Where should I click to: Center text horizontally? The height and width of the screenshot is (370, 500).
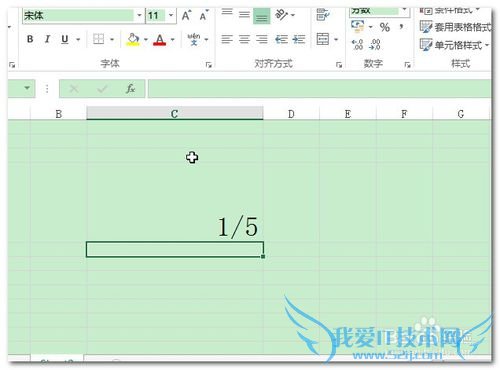[x=244, y=39]
